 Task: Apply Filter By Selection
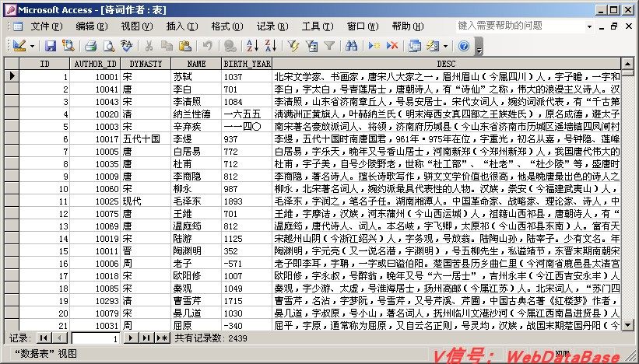pos(293,46)
